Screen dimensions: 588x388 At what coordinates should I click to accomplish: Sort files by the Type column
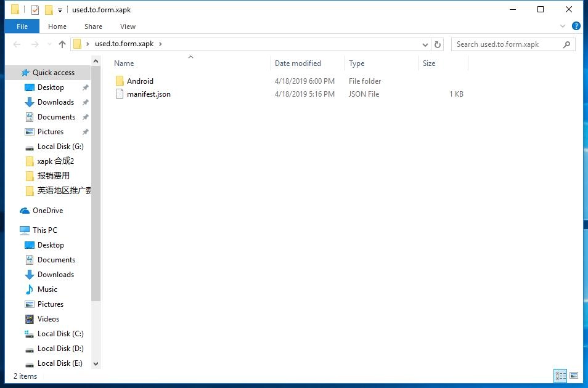pos(356,63)
